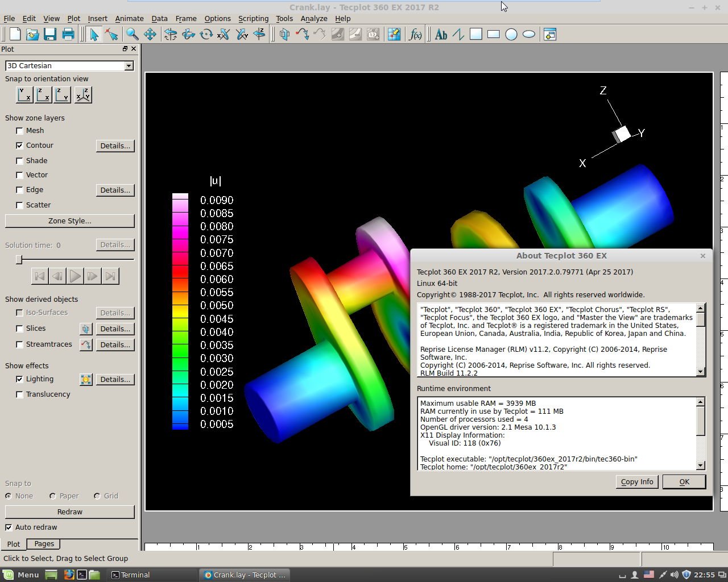
Task: Activate the streamtrace placement toolbar tool
Action: pos(302,34)
